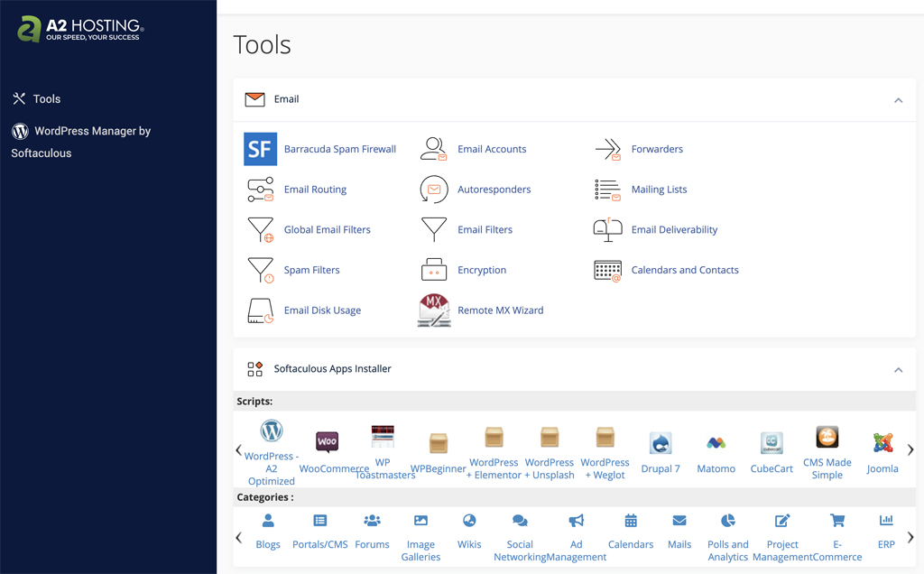
Task: Open the Mailing Lists link
Action: click(660, 190)
